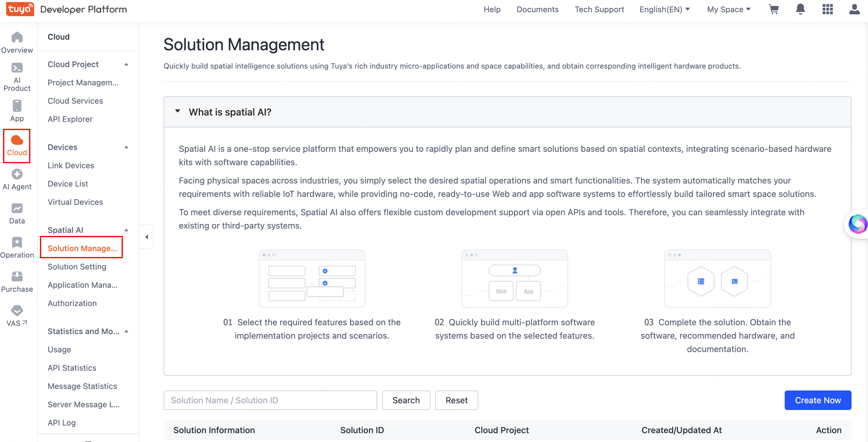Open the Purchase section icon
868x442 pixels.
[x=17, y=282]
